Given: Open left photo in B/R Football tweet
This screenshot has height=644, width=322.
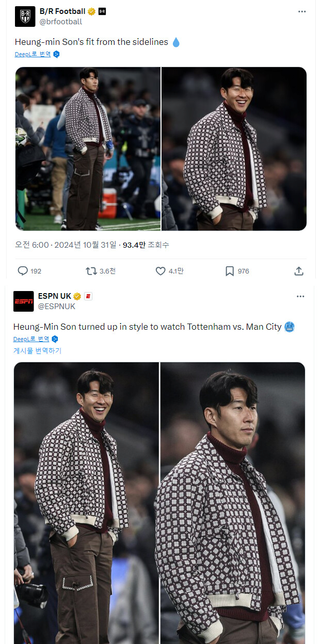Looking at the screenshot, I should (88, 149).
